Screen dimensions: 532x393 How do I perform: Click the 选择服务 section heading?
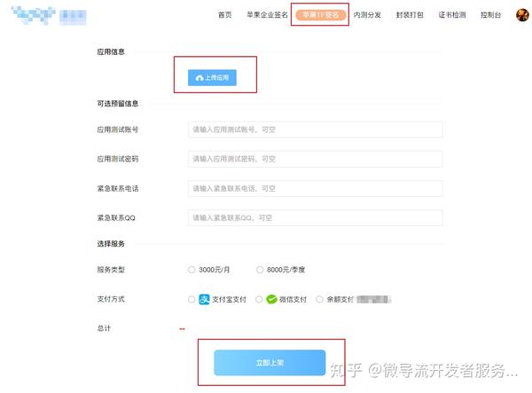pos(111,244)
